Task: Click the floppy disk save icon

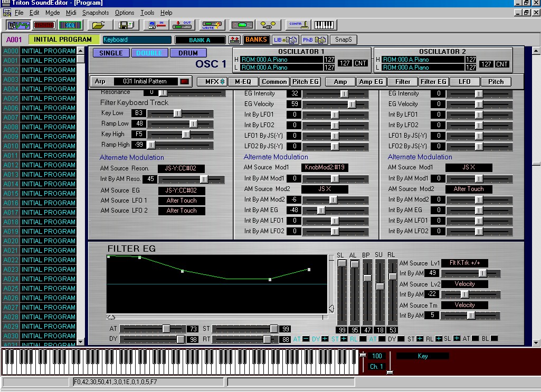Action: 127,25
